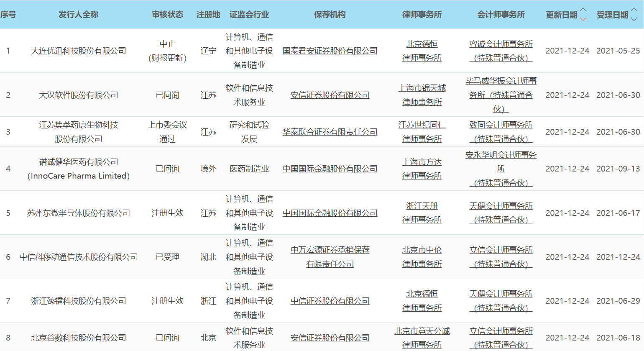The width and height of the screenshot is (644, 351).
Task: Sort 更新日期 column descending with down arrow
Action: point(583,18)
